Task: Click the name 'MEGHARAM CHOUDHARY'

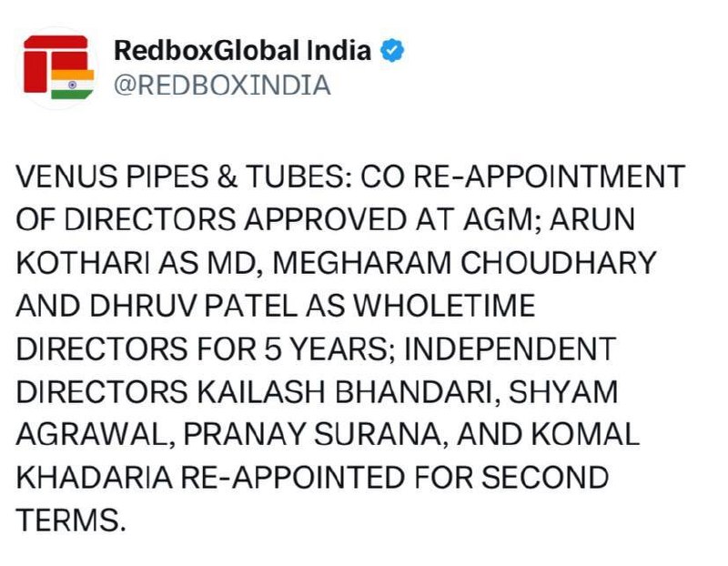Action: 464,262
